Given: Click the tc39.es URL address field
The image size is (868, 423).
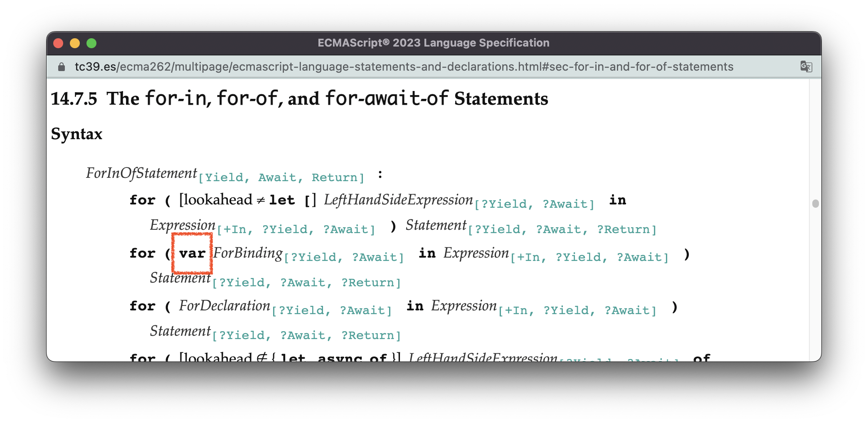Looking at the screenshot, I should coord(404,66).
